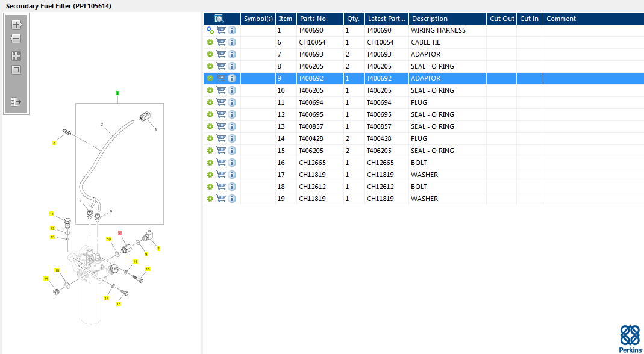
Task: Add WIRING HARNESS item 1 to cart
Action: pos(221,30)
